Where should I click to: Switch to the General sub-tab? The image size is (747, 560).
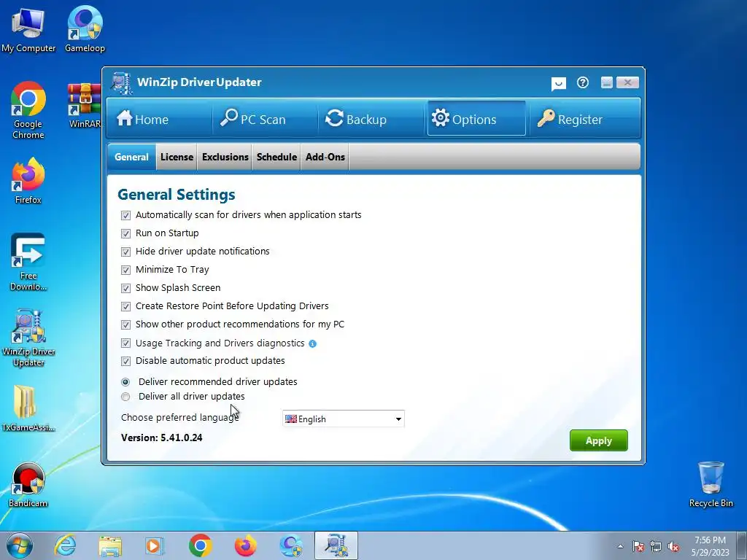[x=131, y=157]
